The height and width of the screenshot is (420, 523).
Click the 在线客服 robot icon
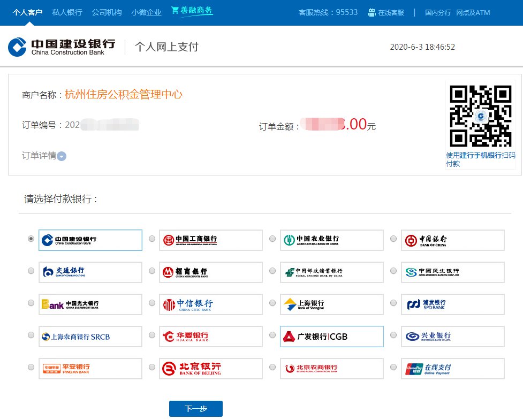pyautogui.click(x=371, y=12)
